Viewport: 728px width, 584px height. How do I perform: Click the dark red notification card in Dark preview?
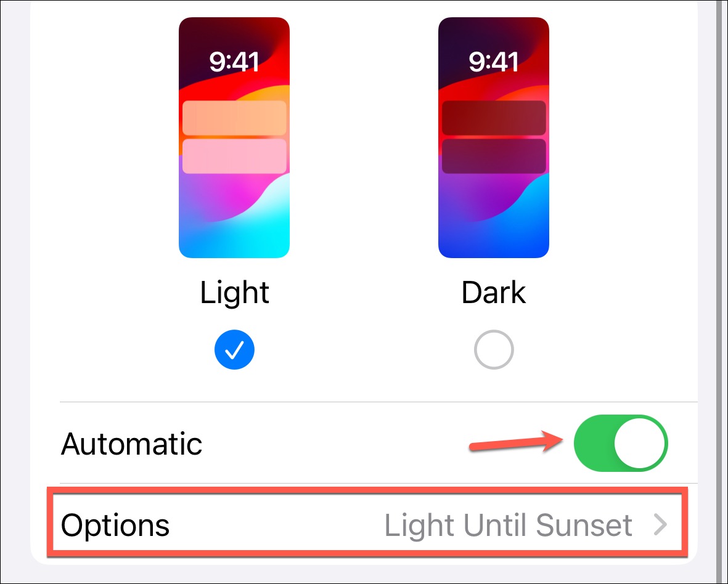click(494, 118)
